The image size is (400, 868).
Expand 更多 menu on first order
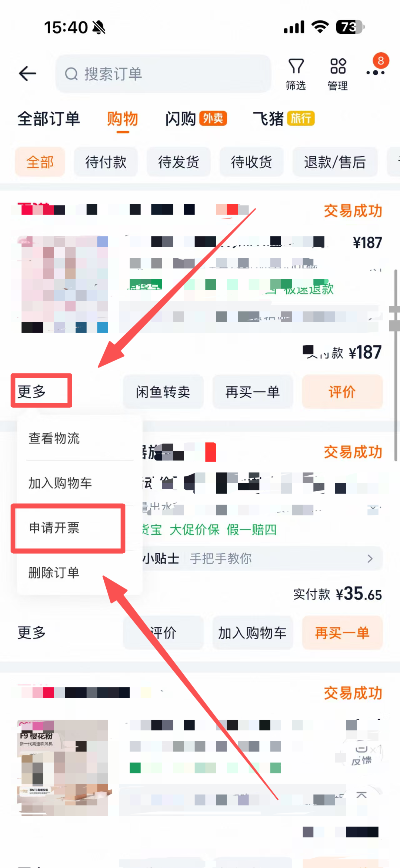(32, 392)
